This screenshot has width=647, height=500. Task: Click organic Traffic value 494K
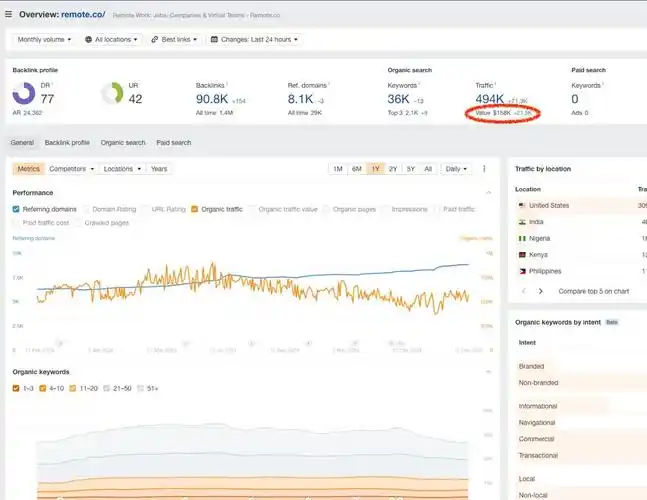tap(489, 99)
